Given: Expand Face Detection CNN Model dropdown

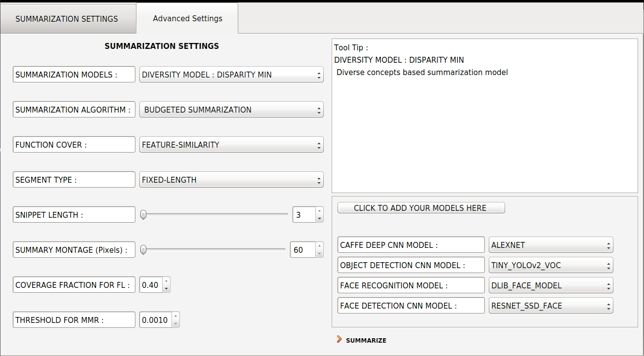Looking at the screenshot, I should [x=551, y=306].
